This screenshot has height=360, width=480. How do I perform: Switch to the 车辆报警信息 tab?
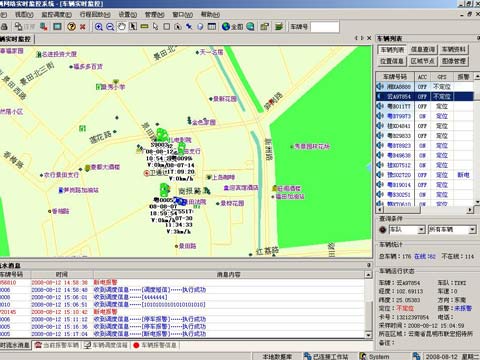155,345
